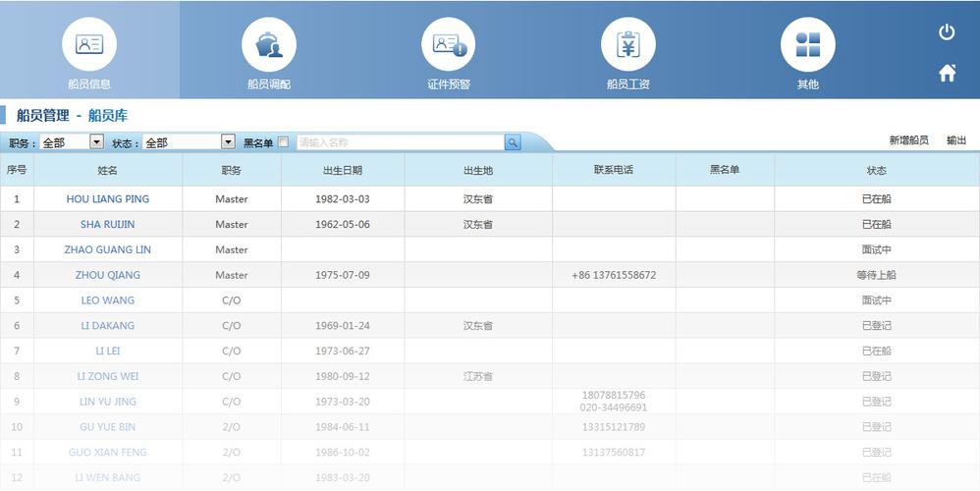
Task: Select birth date 1969-01-24 cell
Action: (343, 325)
